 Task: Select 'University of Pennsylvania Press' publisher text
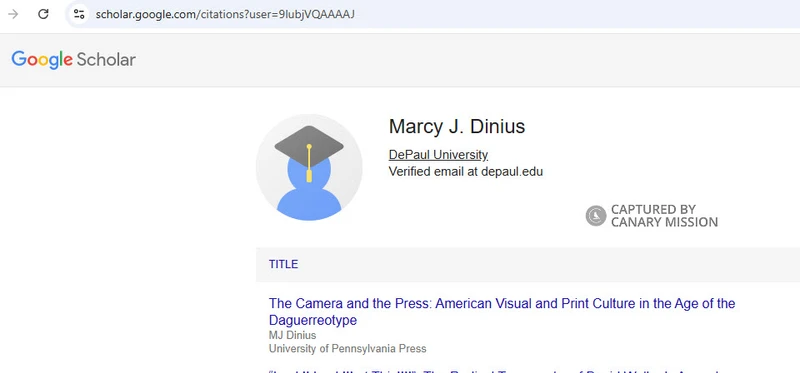[x=347, y=349]
